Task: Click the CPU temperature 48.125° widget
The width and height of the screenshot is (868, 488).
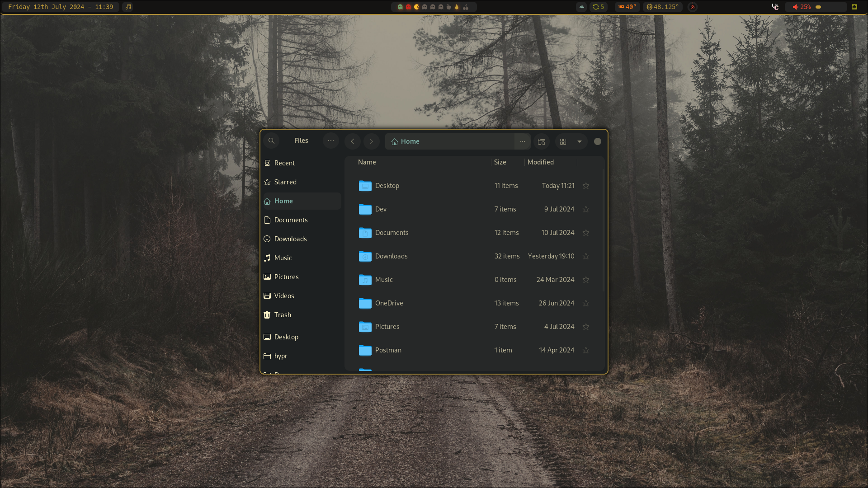Action: pos(662,7)
